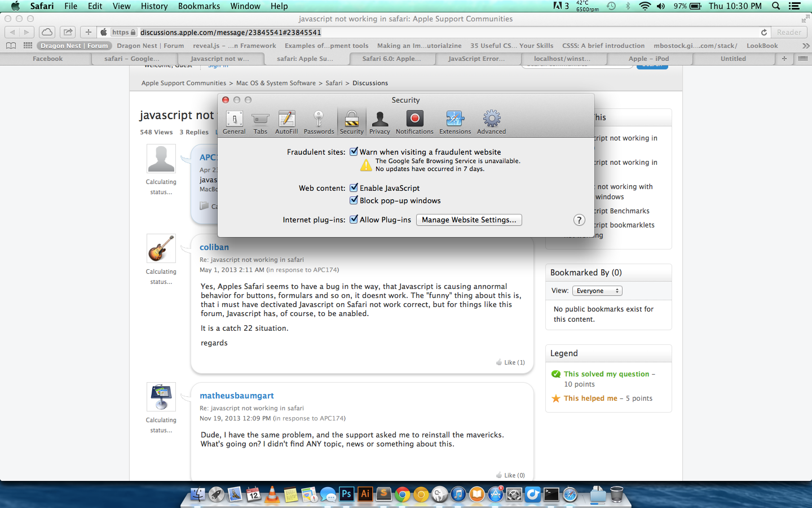
Task: Open the Extensions preferences pane
Action: pyautogui.click(x=455, y=122)
